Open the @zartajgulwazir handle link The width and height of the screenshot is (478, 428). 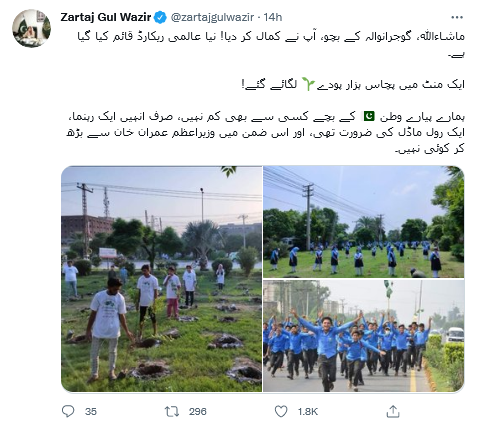tap(212, 17)
